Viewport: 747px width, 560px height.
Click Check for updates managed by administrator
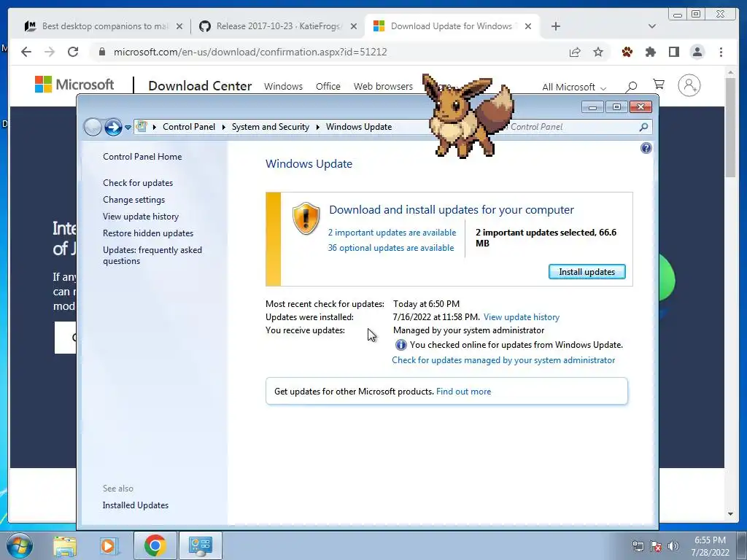503,360
